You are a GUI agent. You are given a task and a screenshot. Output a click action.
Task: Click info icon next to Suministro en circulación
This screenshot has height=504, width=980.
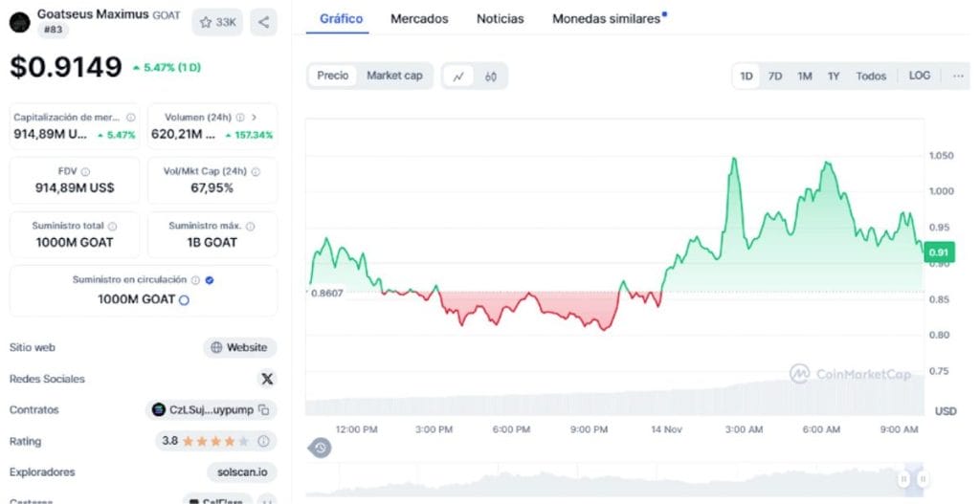pos(195,280)
